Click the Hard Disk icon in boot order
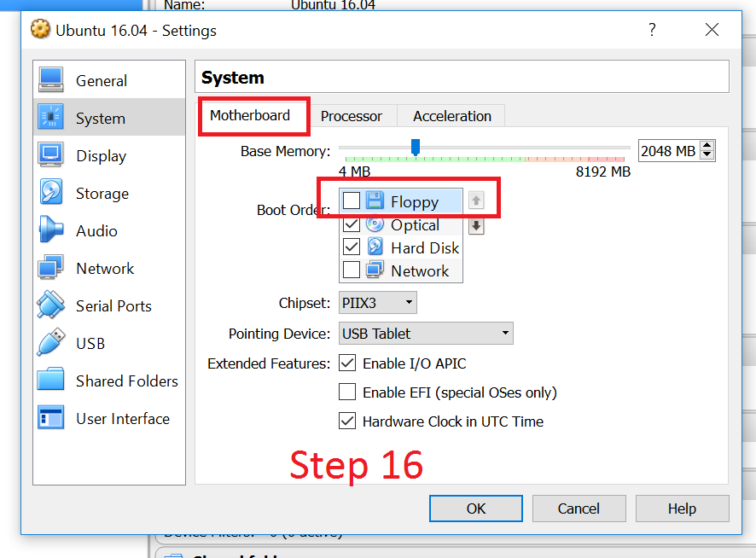 tap(375, 247)
